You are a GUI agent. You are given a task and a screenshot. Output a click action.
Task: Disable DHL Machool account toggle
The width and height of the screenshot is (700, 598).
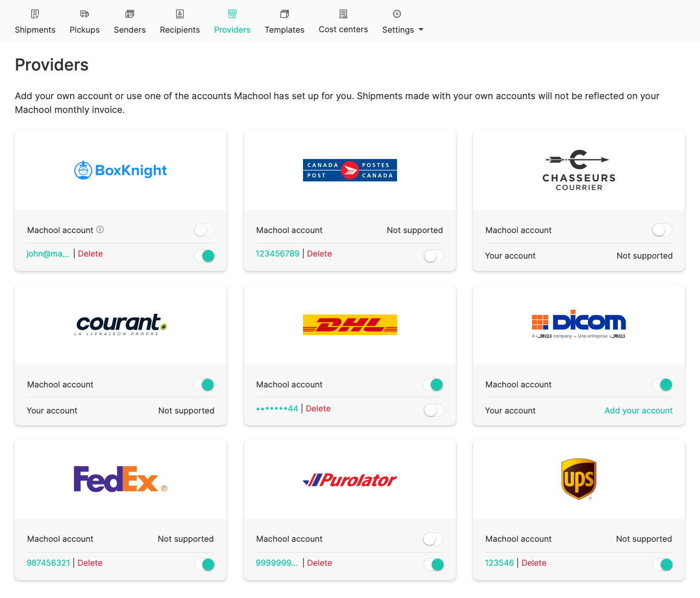tap(433, 384)
